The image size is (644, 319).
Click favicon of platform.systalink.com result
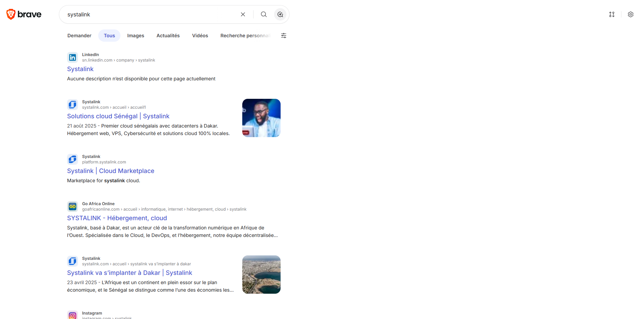tap(73, 159)
